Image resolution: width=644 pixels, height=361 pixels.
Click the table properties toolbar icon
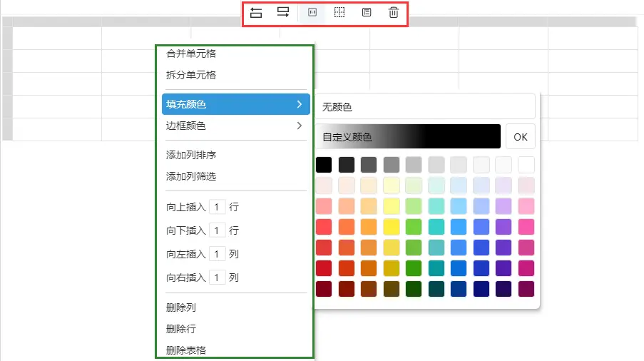(367, 13)
